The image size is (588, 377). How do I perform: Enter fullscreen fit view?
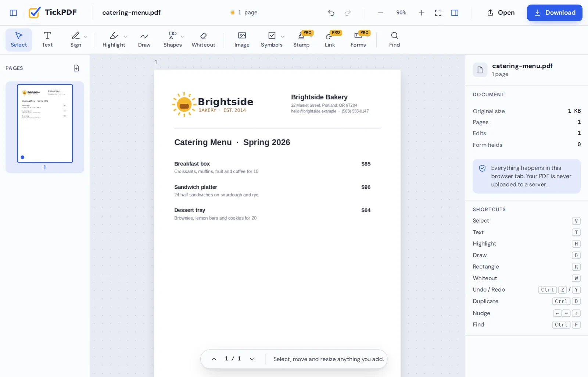tap(438, 13)
